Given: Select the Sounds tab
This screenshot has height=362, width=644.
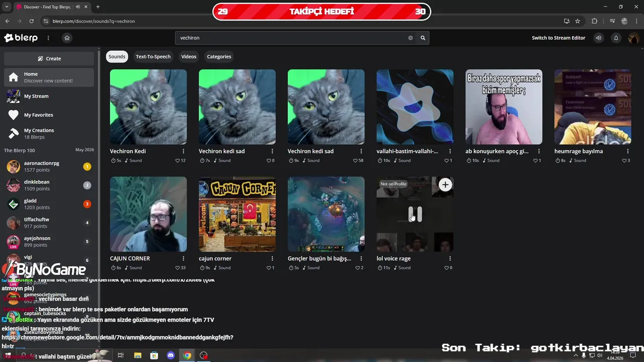Looking at the screenshot, I should point(117,56).
